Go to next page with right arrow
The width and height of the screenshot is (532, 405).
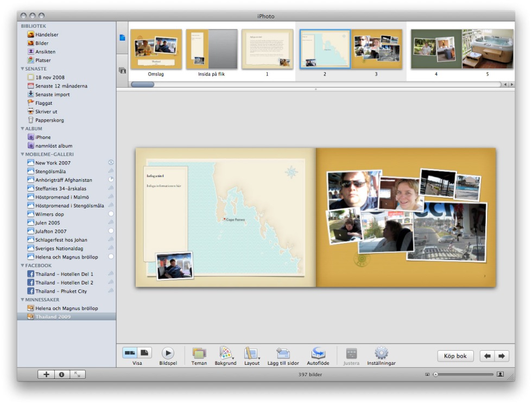coord(502,356)
